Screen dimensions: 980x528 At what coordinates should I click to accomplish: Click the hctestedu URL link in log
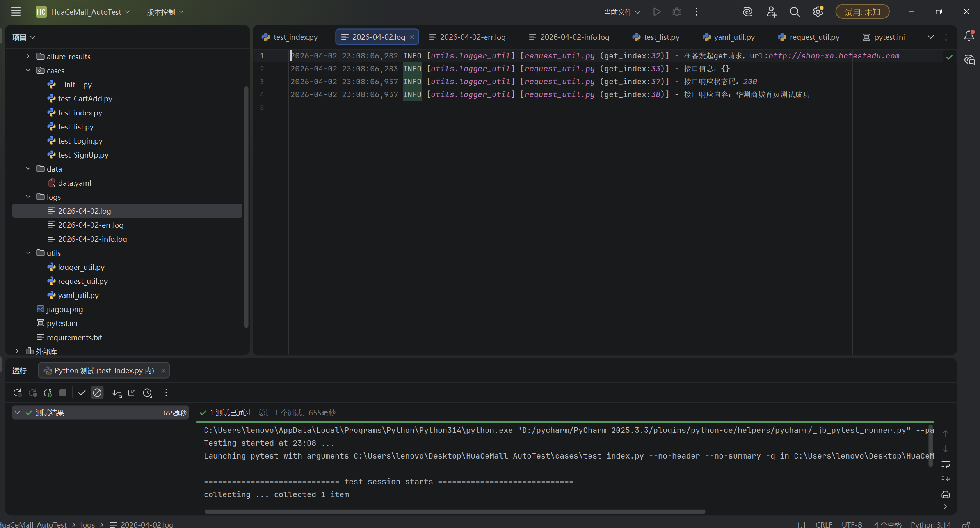tap(834, 56)
